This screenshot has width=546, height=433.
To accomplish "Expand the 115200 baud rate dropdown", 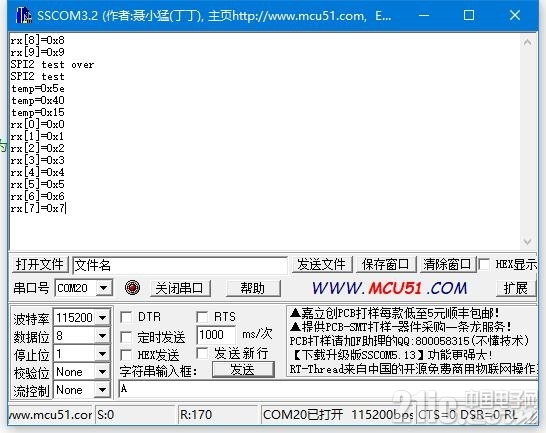I will tap(102, 318).
